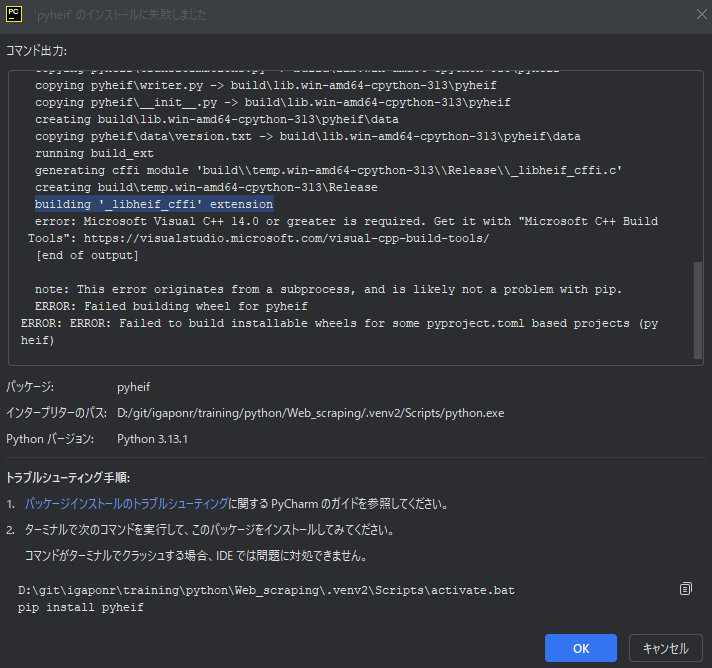Click the "pip install pyheif" command text

click(x=81, y=608)
